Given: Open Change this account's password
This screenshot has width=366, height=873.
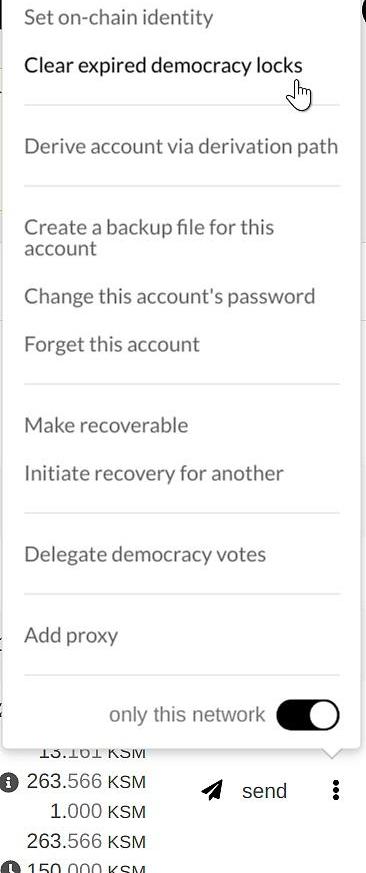Looking at the screenshot, I should (x=169, y=296).
